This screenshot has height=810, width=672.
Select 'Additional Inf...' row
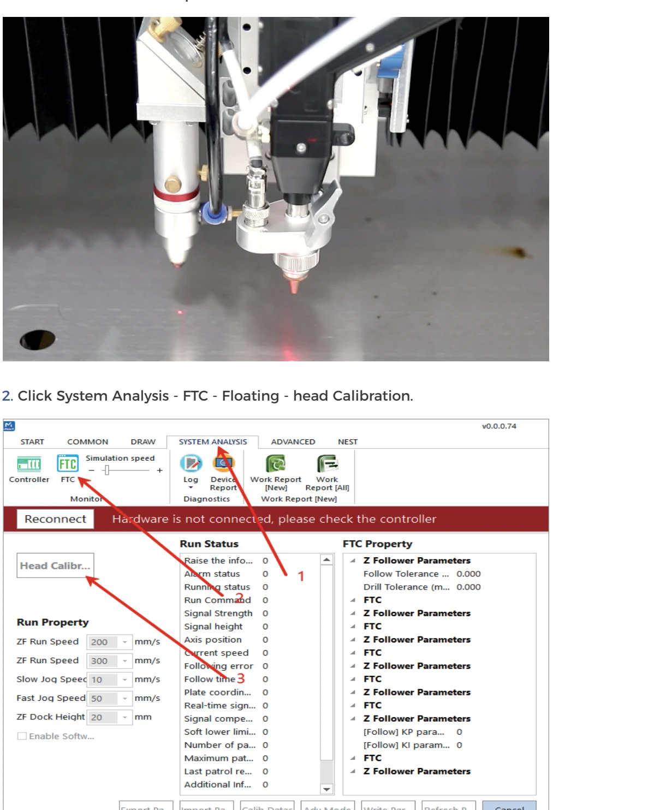coord(249,784)
